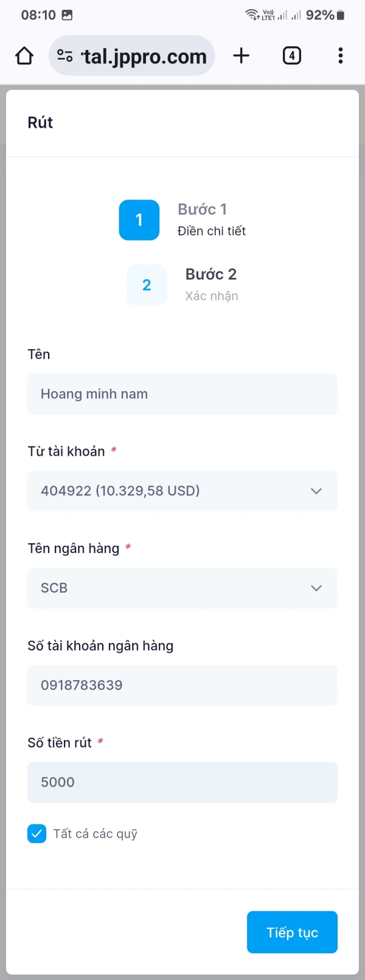Open the tab switcher showing 4 tabs
Image resolution: width=365 pixels, height=980 pixels.
tap(292, 56)
